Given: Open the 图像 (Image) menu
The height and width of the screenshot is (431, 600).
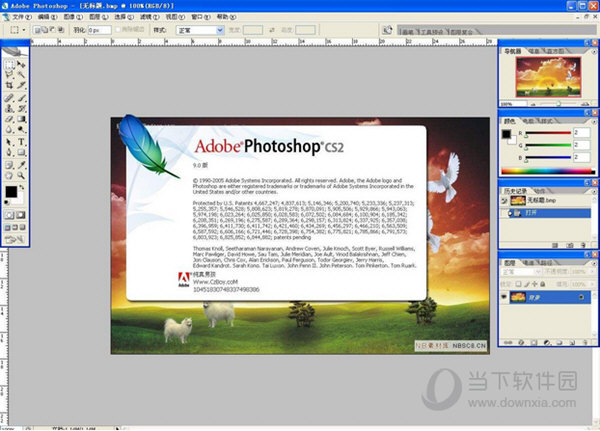Looking at the screenshot, I should point(73,17).
